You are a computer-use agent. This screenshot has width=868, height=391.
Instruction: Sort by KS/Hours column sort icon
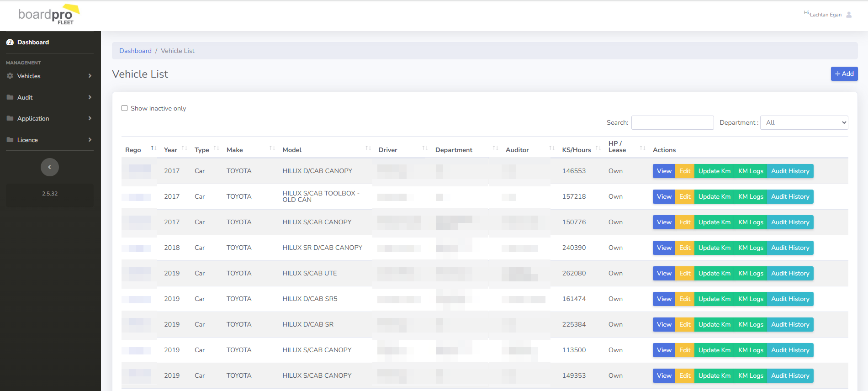click(x=598, y=148)
